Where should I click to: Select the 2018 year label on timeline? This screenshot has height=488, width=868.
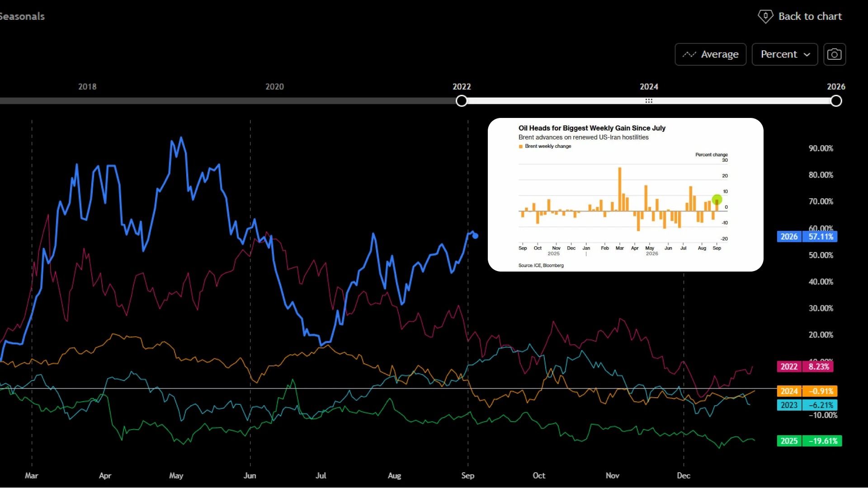coord(87,87)
